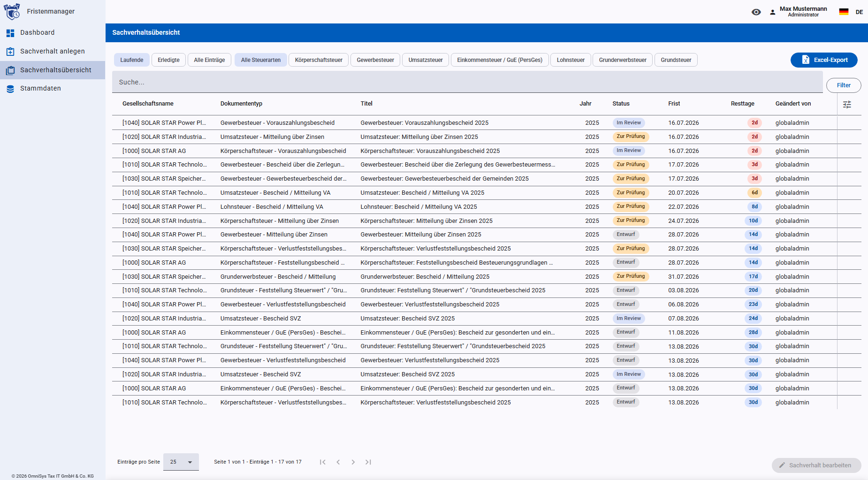Sort by Frist column header
Screen dimensions: 868x480
(674, 104)
